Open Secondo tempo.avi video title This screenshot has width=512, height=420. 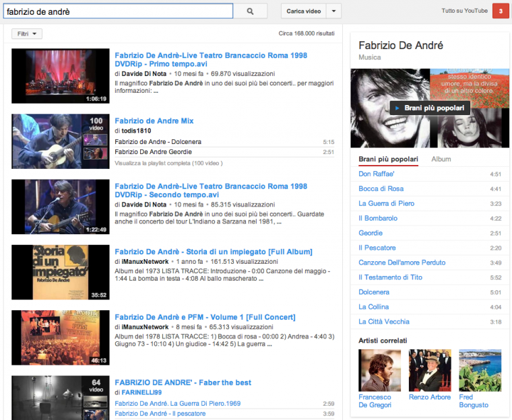pyautogui.click(x=211, y=190)
